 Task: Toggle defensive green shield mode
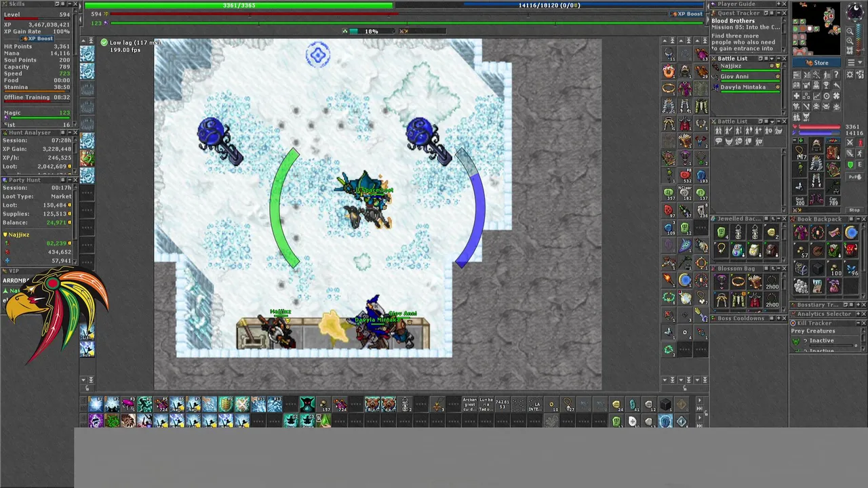click(850, 164)
